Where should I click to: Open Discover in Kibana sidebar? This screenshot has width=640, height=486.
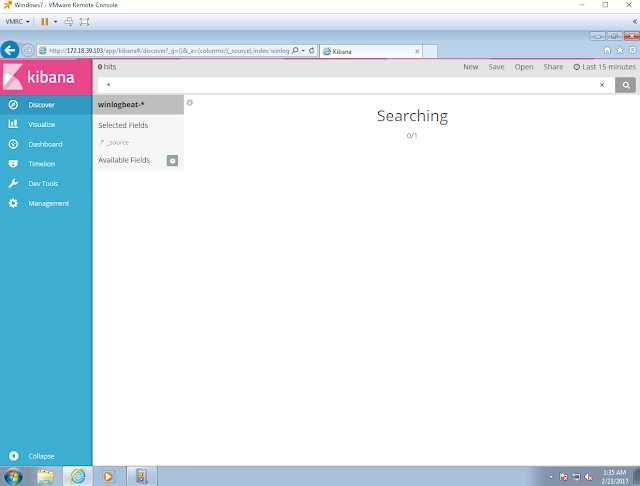pos(46,105)
